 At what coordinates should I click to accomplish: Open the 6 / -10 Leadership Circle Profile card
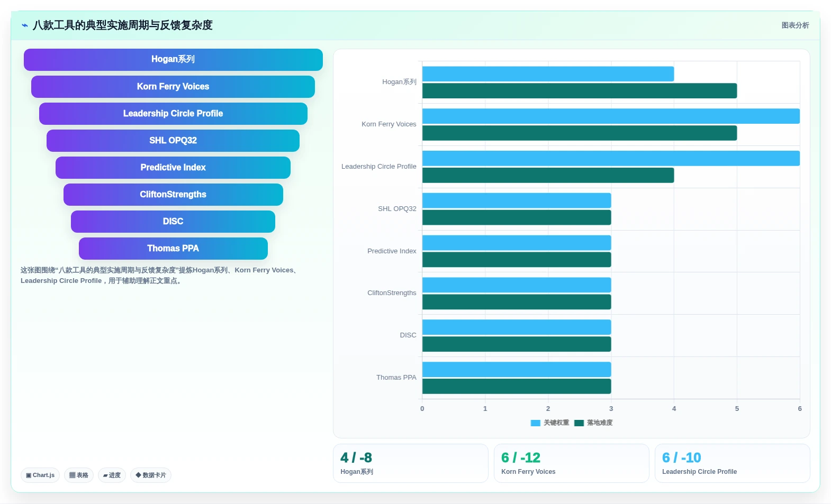(x=732, y=463)
